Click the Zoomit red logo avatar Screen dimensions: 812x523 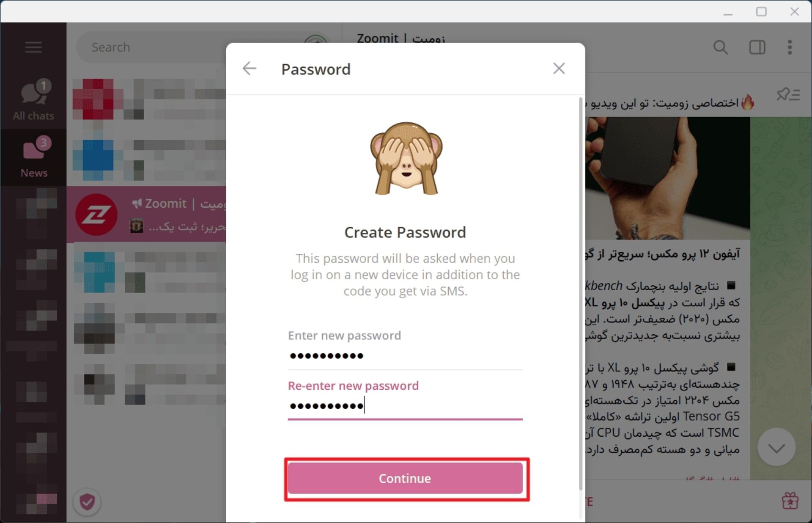[x=96, y=215]
